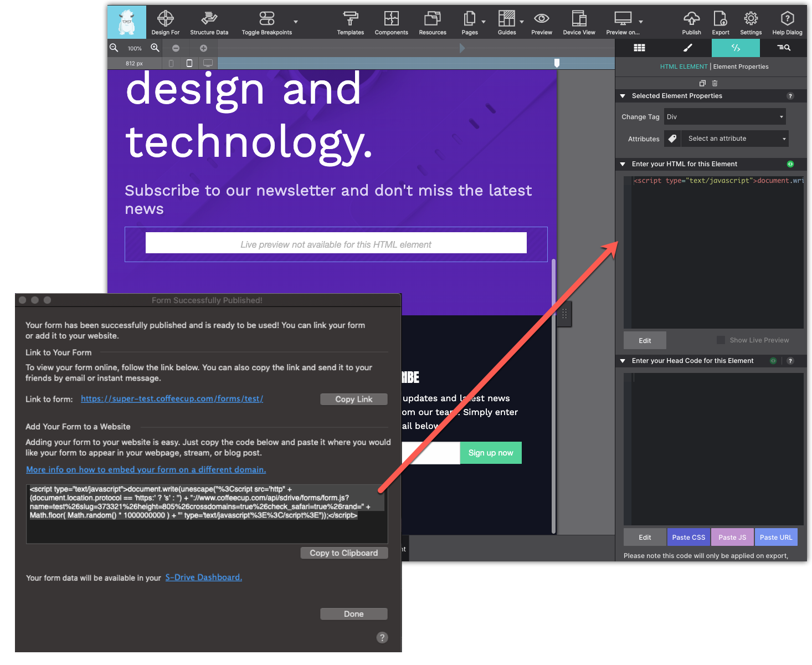
Task: Switch to phone device width
Action: coord(171,63)
